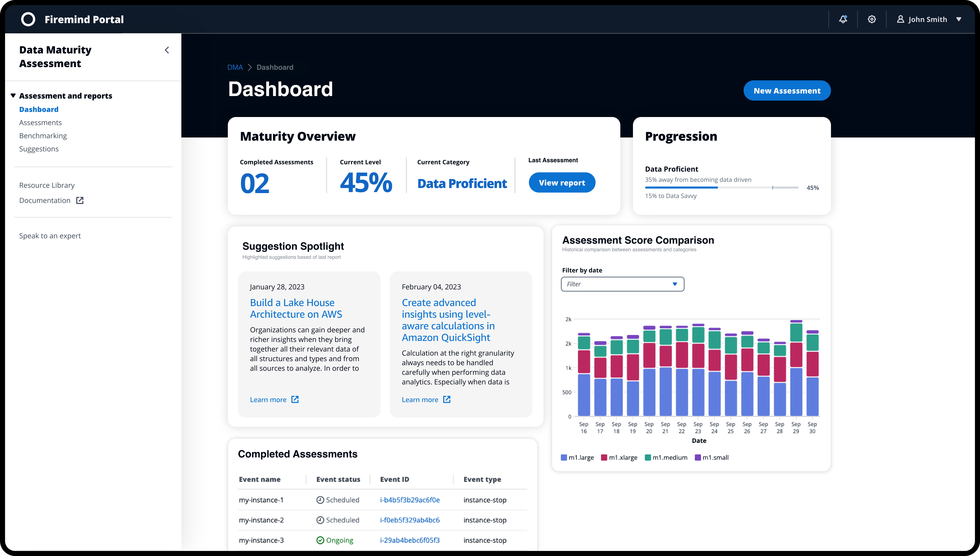Click the Current Level 45% value

click(x=366, y=183)
